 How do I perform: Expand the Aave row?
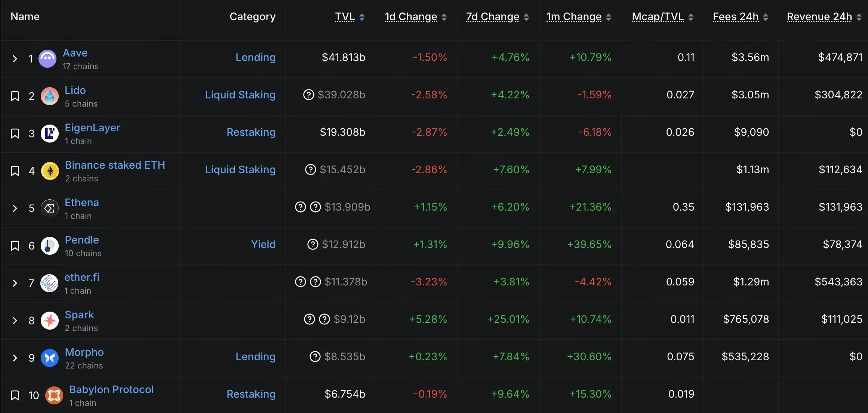(15, 59)
